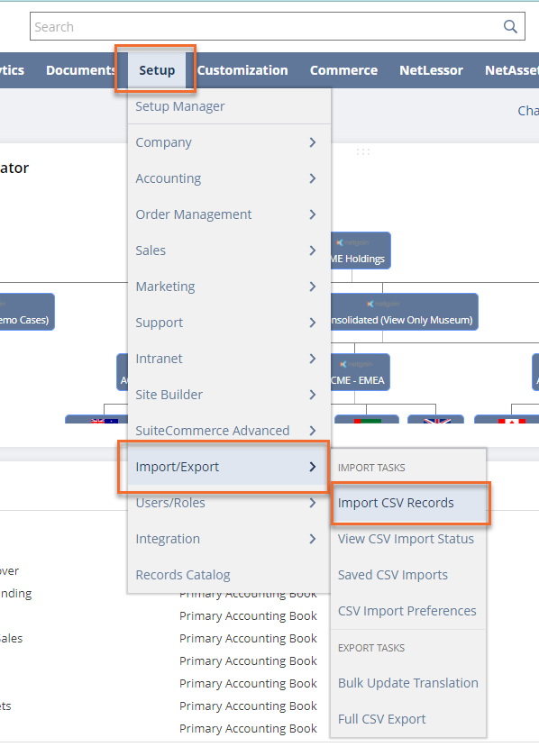The width and height of the screenshot is (539, 756).
Task: Click the drag handle dots above chart
Action: 363,152
